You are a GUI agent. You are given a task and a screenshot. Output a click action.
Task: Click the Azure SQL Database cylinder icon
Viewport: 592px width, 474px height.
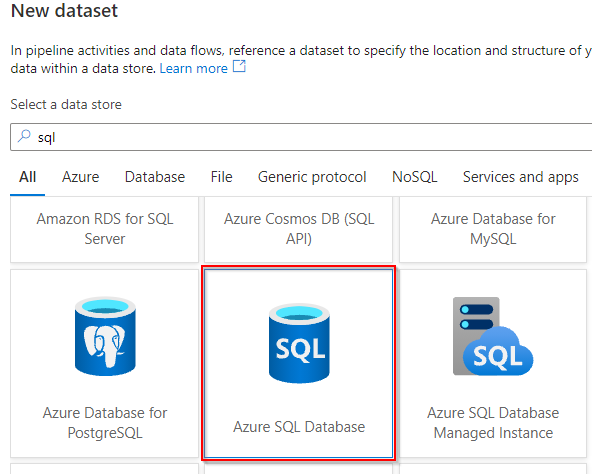[299, 343]
